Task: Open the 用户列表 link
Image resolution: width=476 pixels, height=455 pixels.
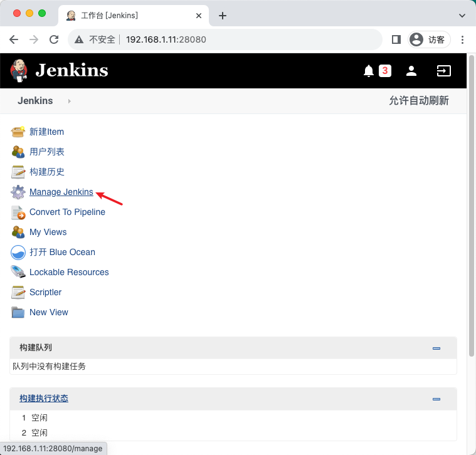Action: coord(47,152)
